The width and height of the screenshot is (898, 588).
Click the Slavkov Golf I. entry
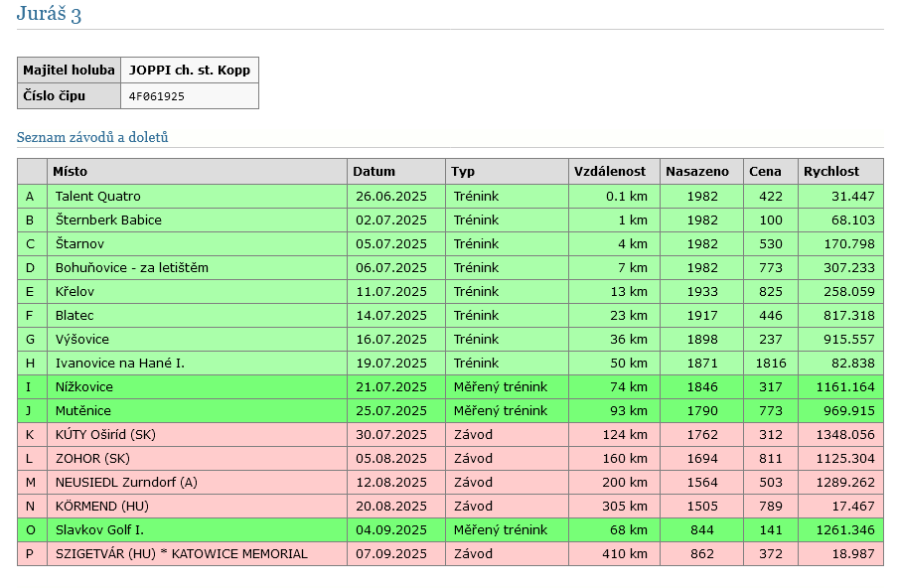(x=99, y=530)
